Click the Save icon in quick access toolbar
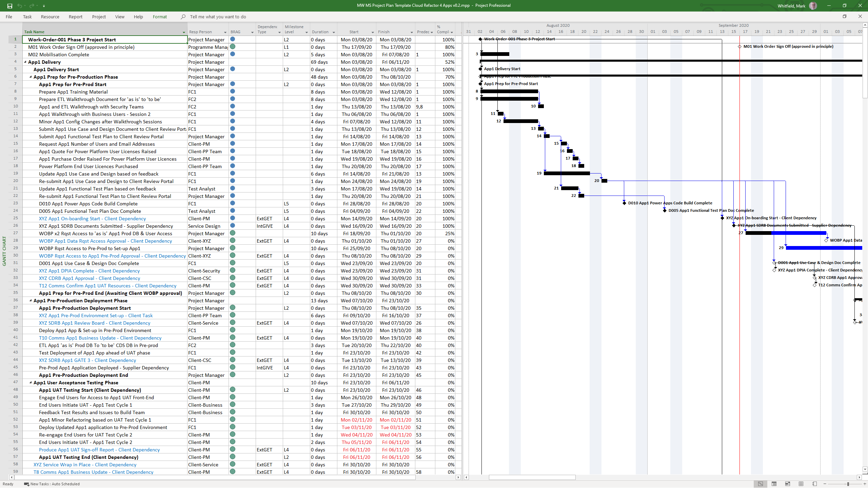This screenshot has width=868, height=488. pos(9,6)
